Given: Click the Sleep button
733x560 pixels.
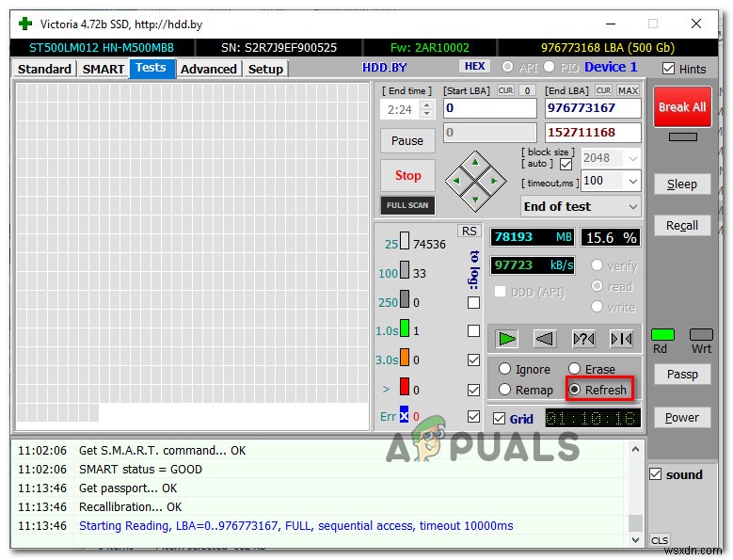Looking at the screenshot, I should (x=682, y=184).
